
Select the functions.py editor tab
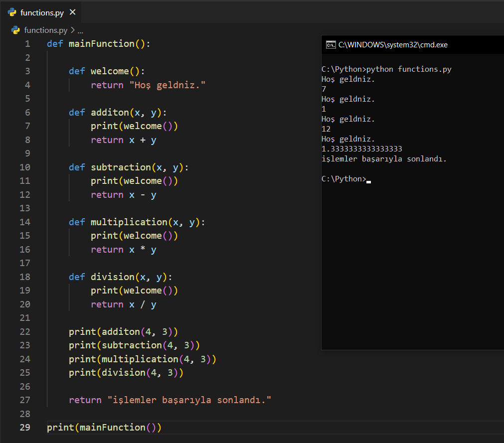(42, 12)
